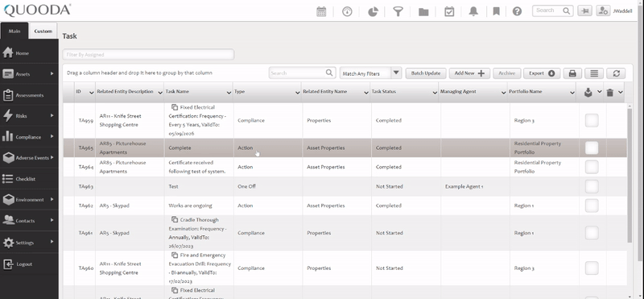Click the magnifier in the header search box

tap(567, 10)
